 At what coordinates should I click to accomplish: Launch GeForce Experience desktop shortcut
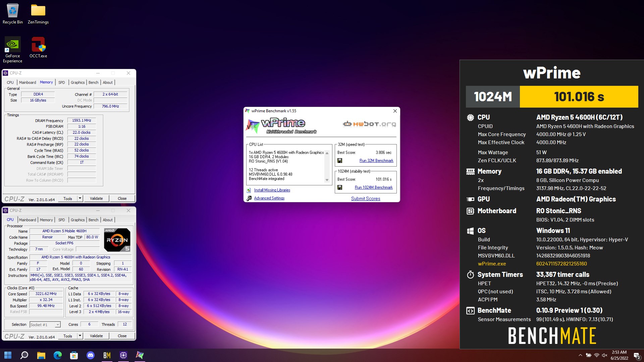pyautogui.click(x=13, y=50)
